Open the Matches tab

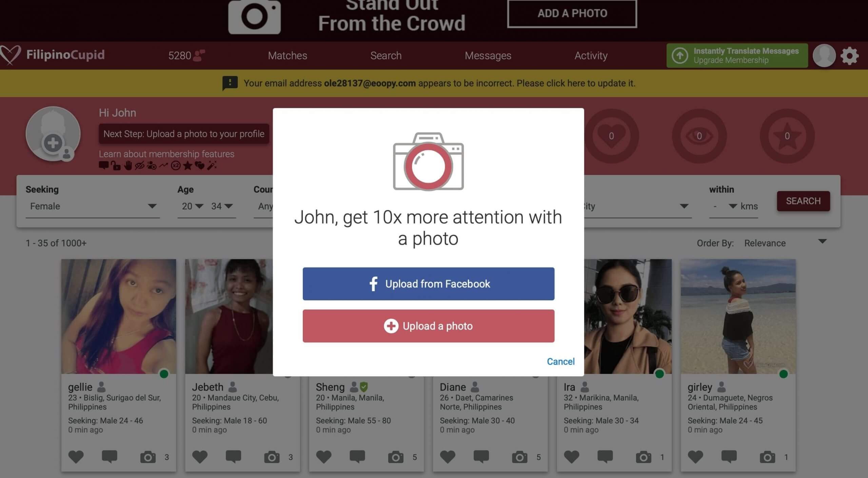pyautogui.click(x=287, y=55)
